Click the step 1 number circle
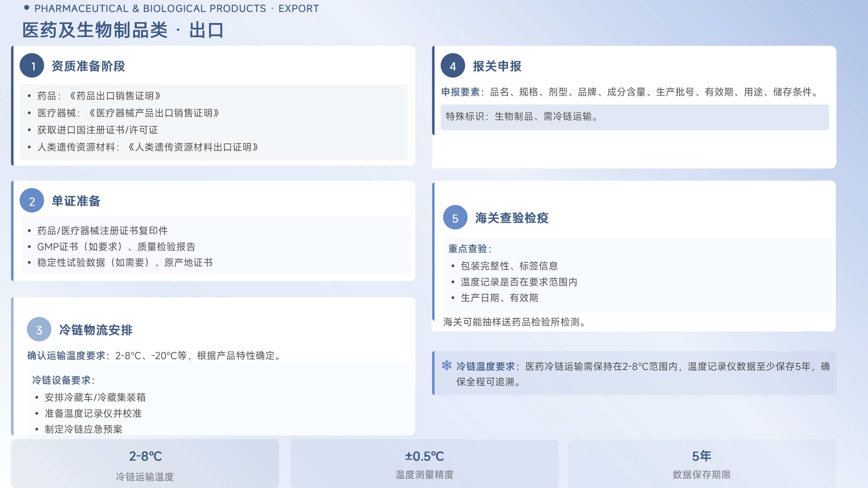 (x=32, y=66)
